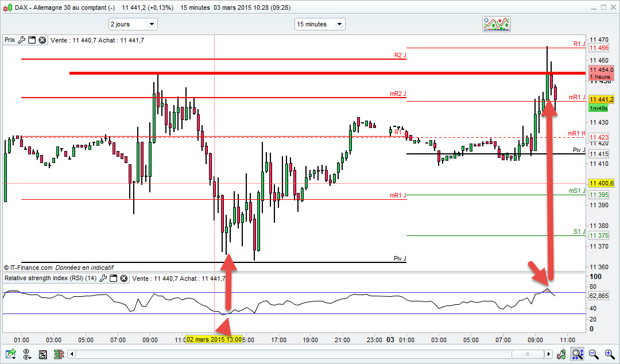The image size is (620, 364).
Task: Click the highlighted '02 mars 2015 13:00' date label
Action: tap(214, 339)
